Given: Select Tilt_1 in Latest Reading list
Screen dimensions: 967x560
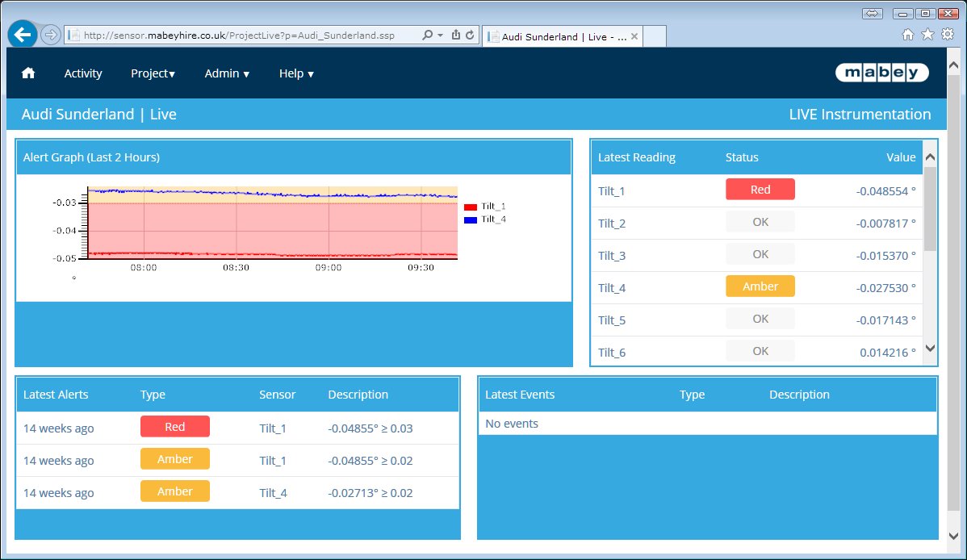Looking at the screenshot, I should pos(612,191).
